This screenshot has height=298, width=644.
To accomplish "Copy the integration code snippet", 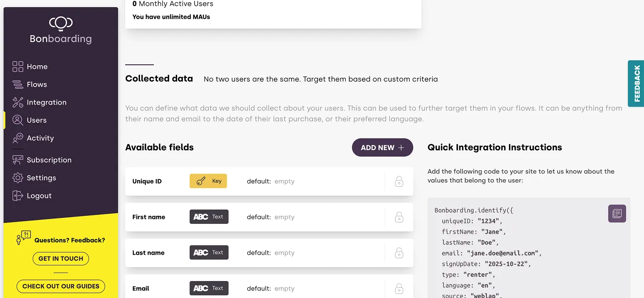I will [617, 213].
